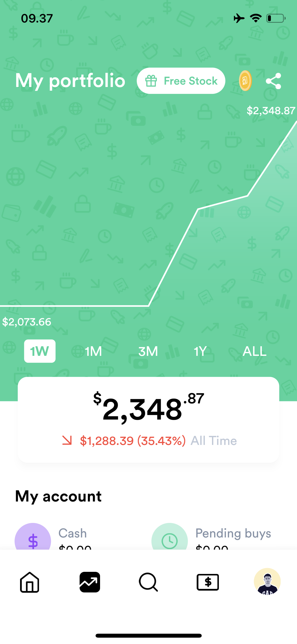Tap the Pending buys clock icon

point(169,539)
